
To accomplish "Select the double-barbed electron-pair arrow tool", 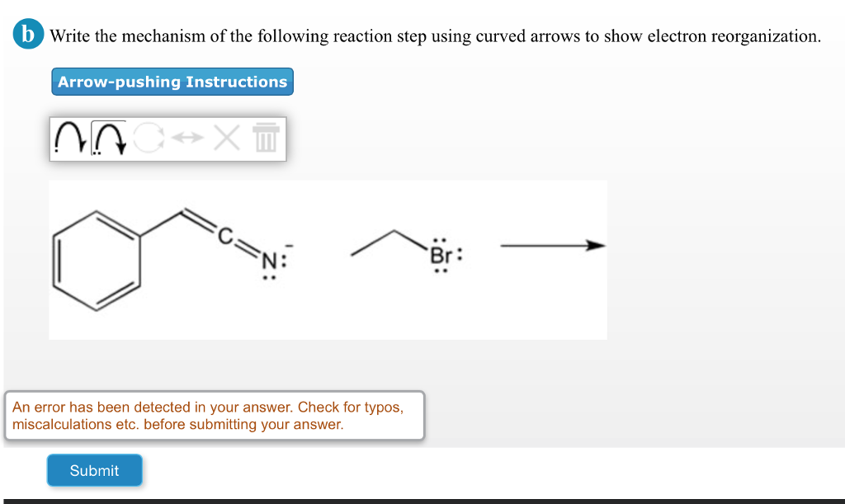I will click(x=109, y=138).
